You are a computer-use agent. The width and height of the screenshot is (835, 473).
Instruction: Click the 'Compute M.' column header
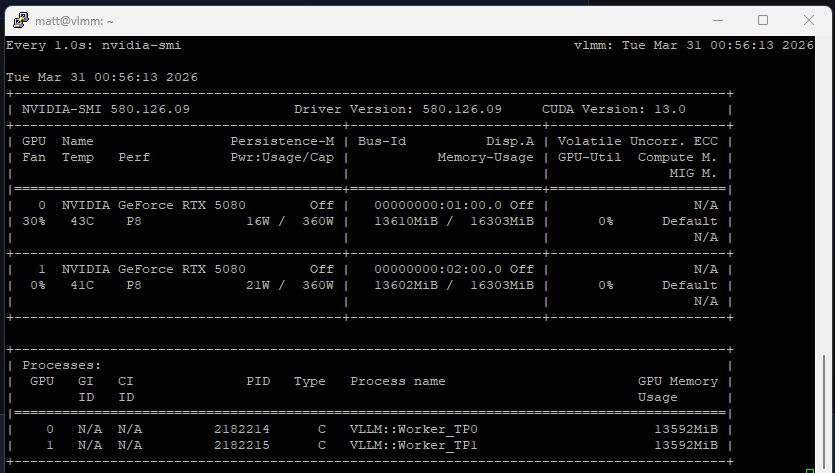(x=677, y=157)
